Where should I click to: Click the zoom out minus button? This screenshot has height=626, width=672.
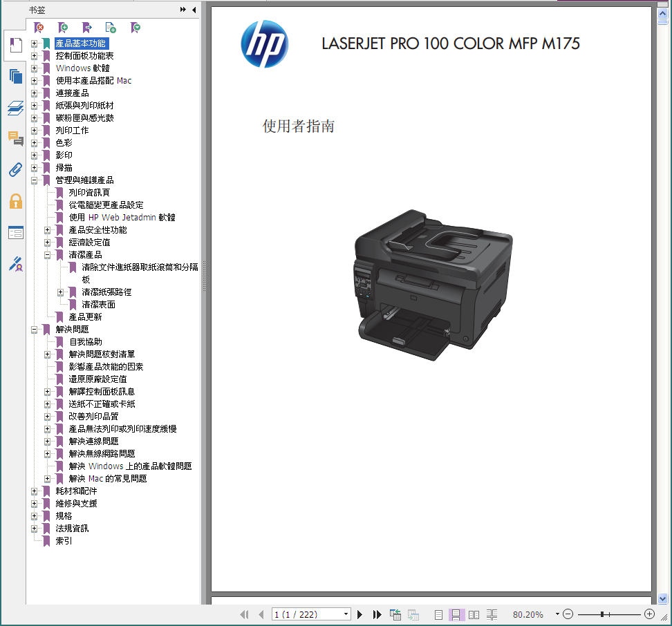click(568, 614)
